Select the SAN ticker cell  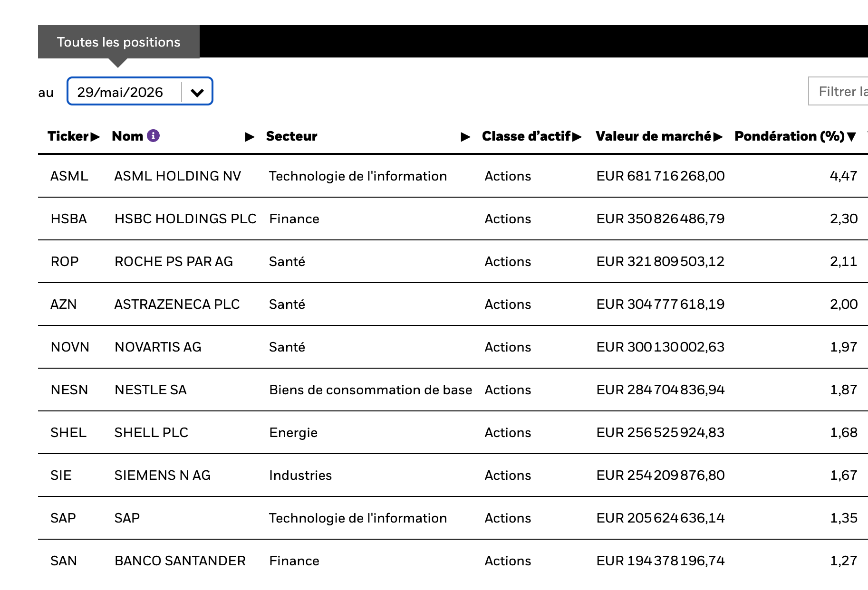tap(64, 561)
